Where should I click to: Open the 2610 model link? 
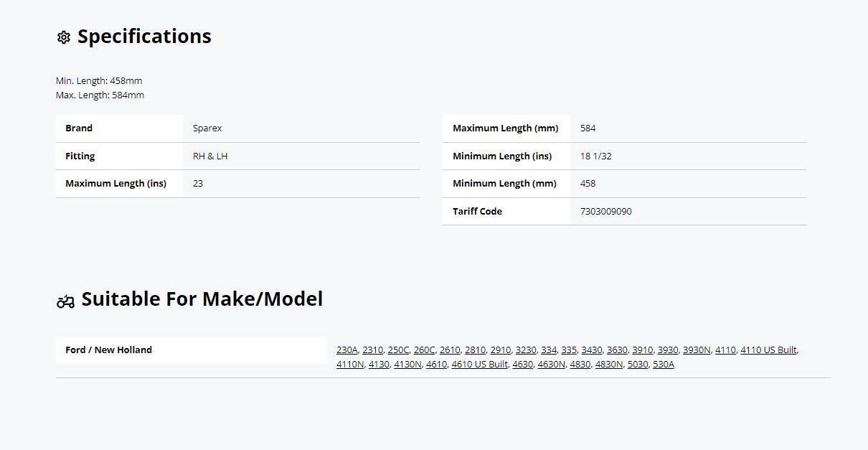(450, 350)
